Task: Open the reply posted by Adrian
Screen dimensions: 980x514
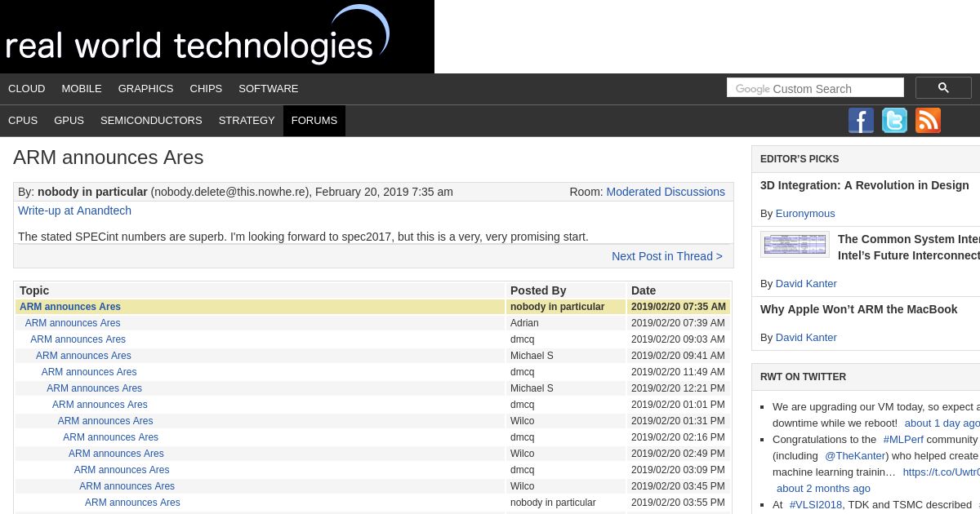Action: (x=73, y=323)
